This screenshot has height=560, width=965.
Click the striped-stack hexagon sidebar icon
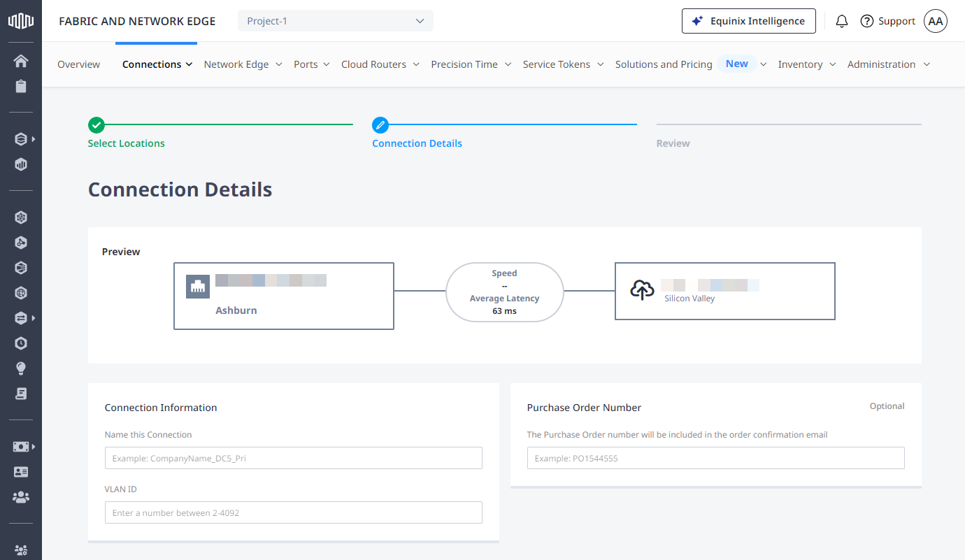pos(21,268)
